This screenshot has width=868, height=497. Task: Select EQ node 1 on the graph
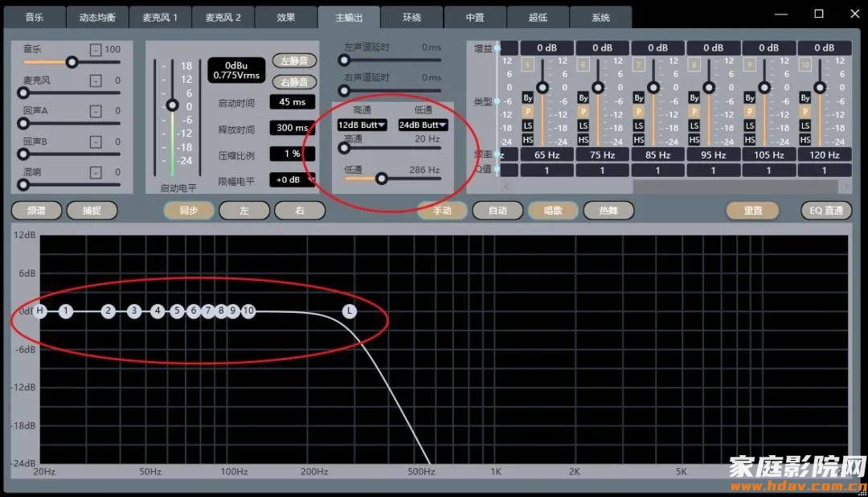(66, 311)
